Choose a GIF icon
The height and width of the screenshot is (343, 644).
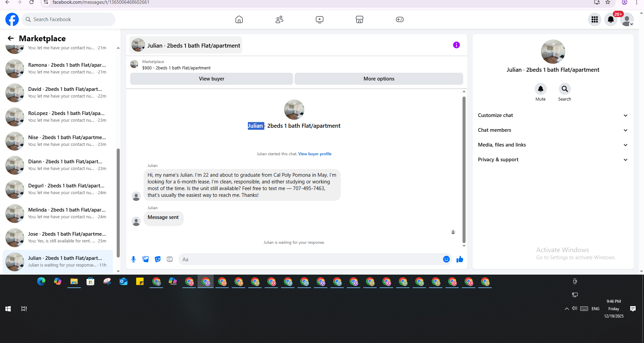point(170,259)
